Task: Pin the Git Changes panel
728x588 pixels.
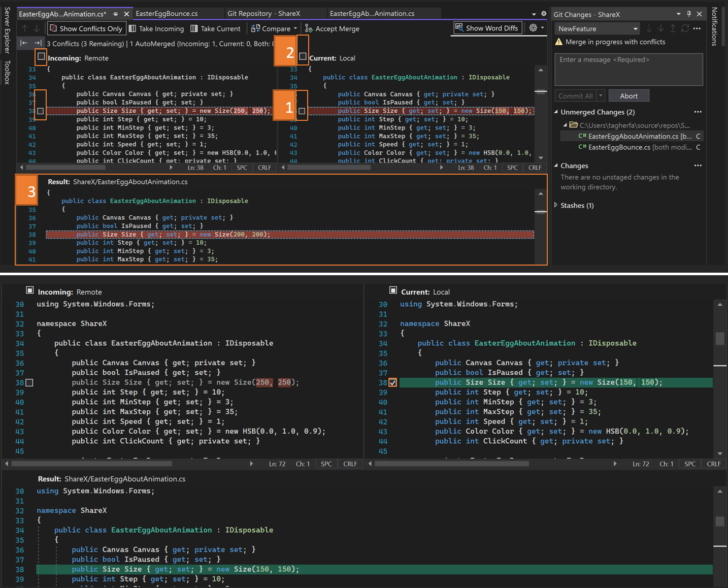Action: [x=689, y=14]
